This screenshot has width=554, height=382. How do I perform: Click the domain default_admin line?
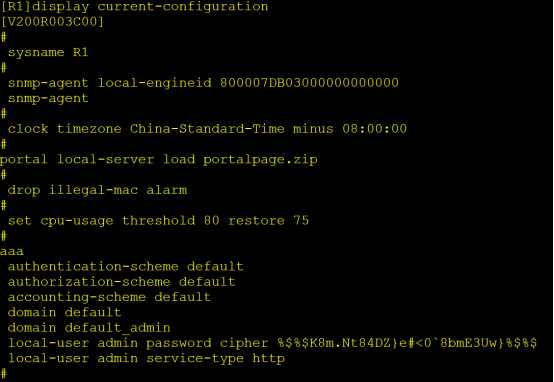point(89,328)
